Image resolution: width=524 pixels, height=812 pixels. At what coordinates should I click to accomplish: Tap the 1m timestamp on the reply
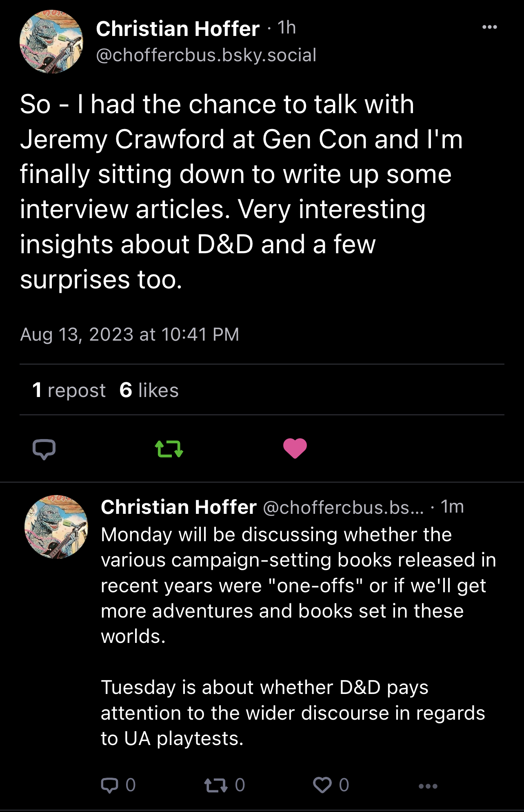pyautogui.click(x=452, y=507)
